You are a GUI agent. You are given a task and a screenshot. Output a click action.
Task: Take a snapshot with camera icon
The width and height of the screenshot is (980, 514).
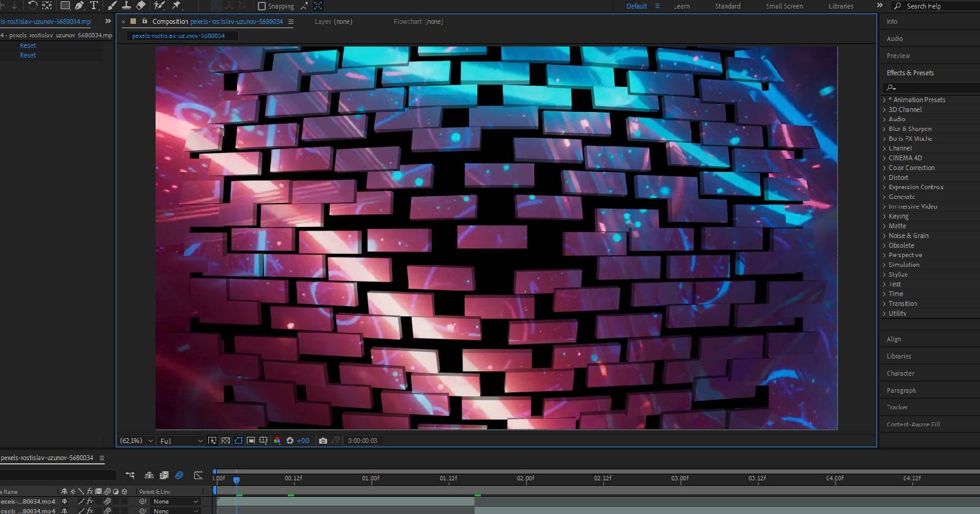tap(323, 441)
